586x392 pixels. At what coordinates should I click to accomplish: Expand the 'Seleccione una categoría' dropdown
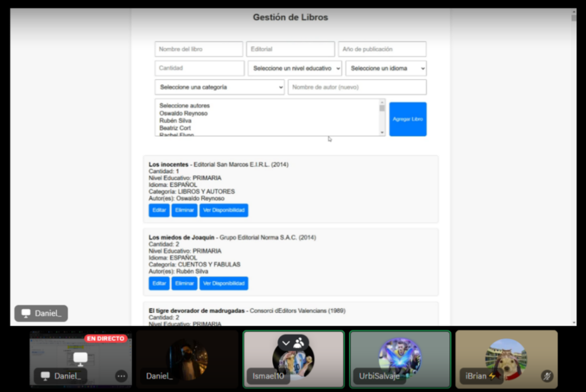[x=220, y=87]
